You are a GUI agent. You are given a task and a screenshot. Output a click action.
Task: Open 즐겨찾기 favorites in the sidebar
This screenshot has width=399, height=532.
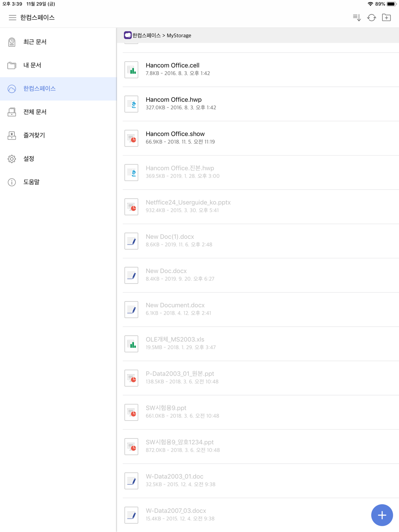coord(58,136)
